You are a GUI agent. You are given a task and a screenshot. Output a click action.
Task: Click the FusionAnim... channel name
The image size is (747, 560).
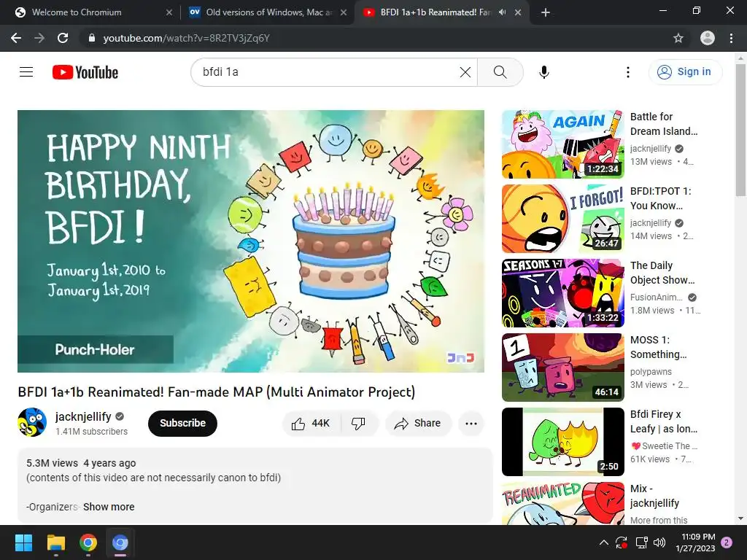657,297
